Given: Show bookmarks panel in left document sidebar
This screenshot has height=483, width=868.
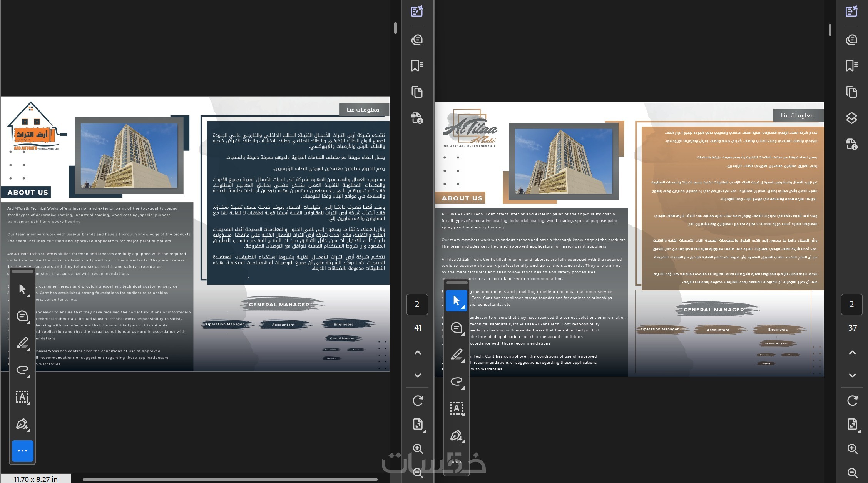Looking at the screenshot, I should [417, 65].
